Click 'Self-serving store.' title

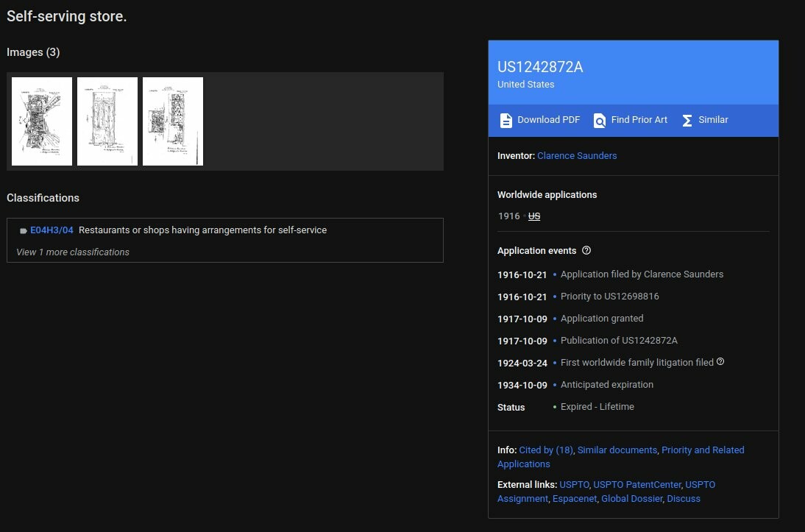click(67, 16)
